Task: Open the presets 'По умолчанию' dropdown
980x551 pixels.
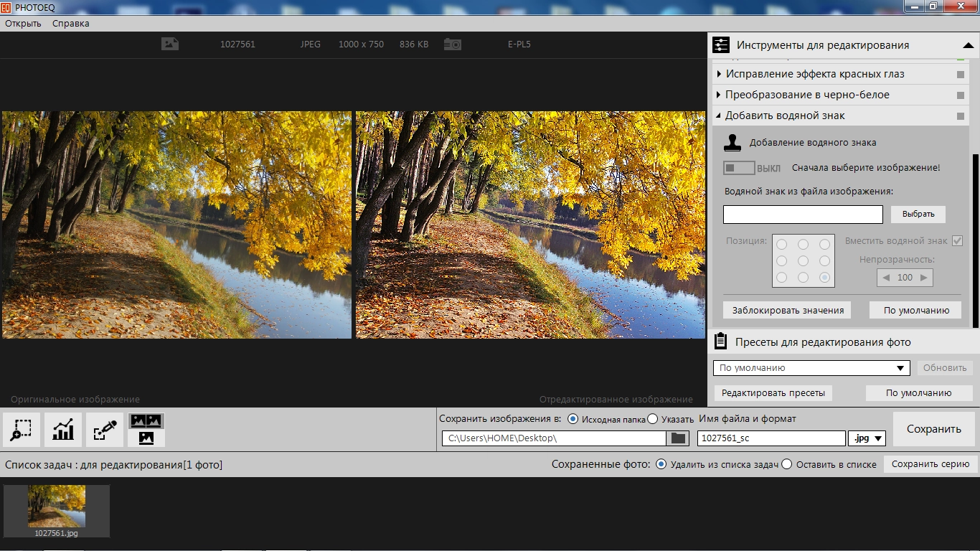Action: (x=811, y=368)
